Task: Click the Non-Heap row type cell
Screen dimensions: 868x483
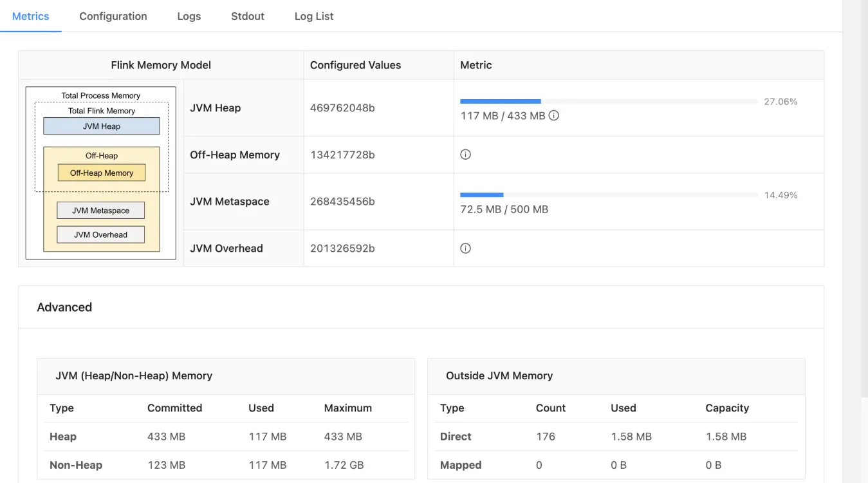Action: (76, 464)
